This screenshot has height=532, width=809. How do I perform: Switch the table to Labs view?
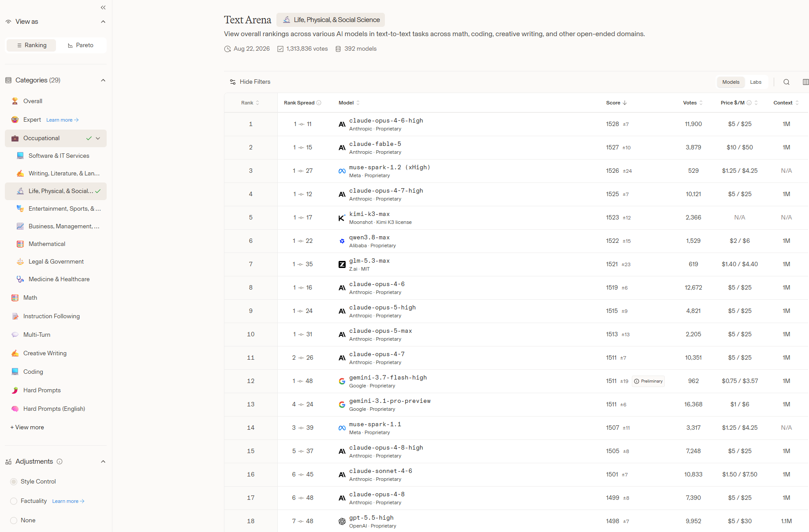[756, 82]
